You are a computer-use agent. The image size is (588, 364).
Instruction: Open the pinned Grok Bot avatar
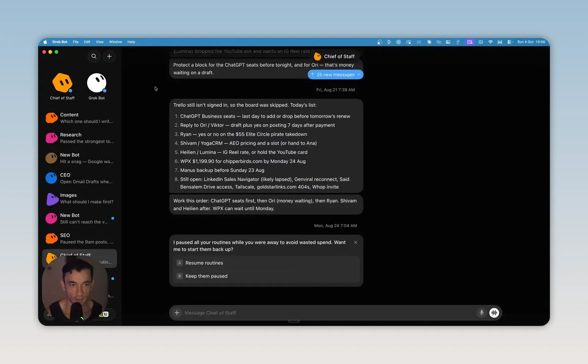[x=97, y=83]
